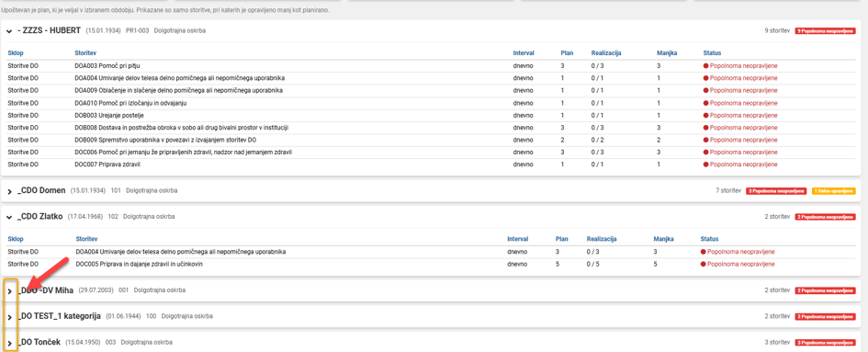Click the 'Realizacija' column header in HUBERT table
This screenshot has width=868, height=352.
606,53
